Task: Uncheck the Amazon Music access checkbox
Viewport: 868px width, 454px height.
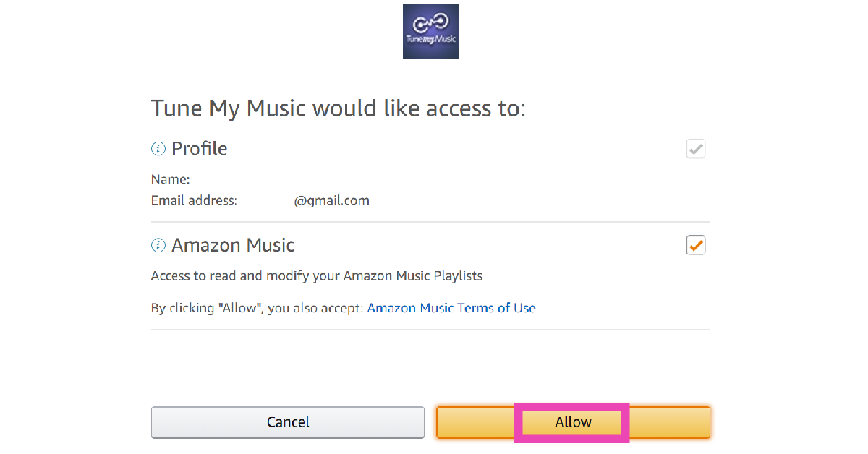Action: pos(696,245)
